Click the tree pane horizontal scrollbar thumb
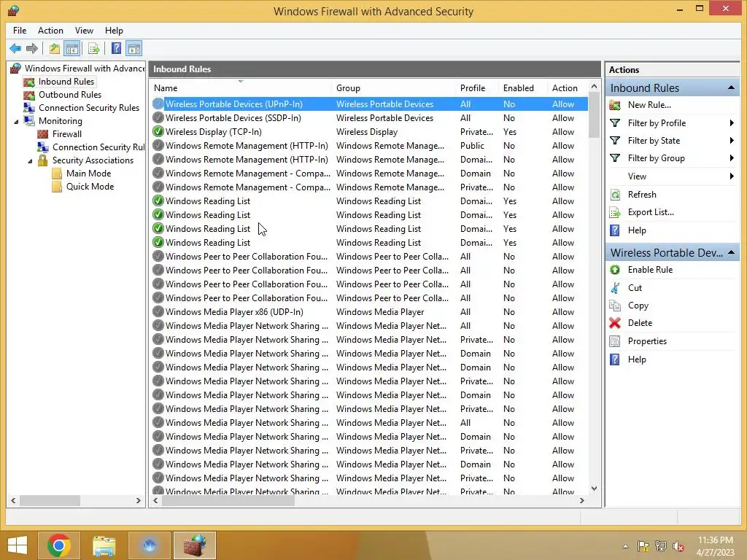 (x=50, y=500)
